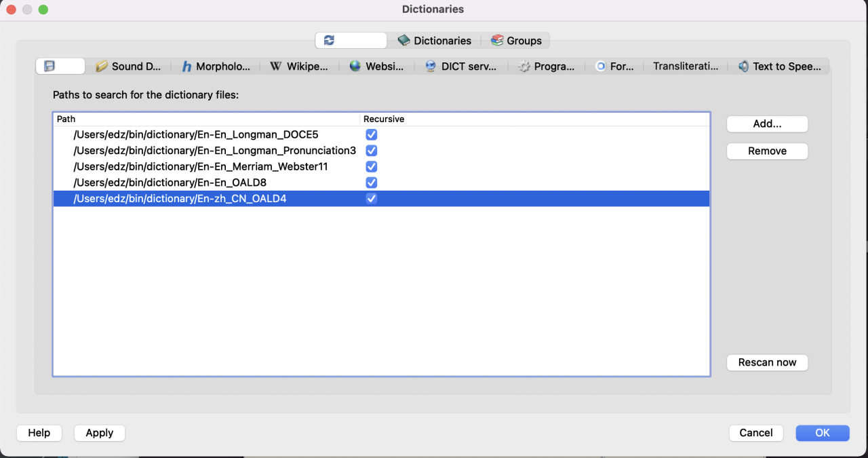The width and height of the screenshot is (868, 458).
Task: Select the Files tab with disk icon
Action: pos(60,66)
